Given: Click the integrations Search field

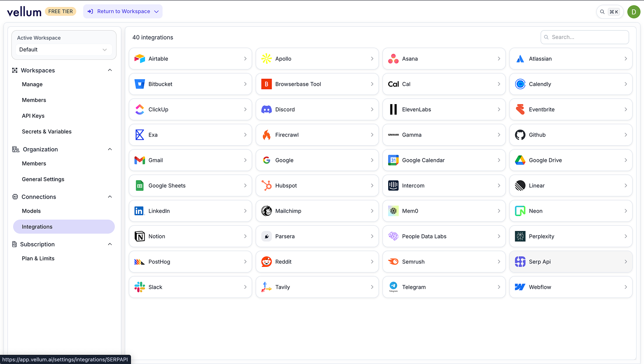Looking at the screenshot, I should pos(585,37).
